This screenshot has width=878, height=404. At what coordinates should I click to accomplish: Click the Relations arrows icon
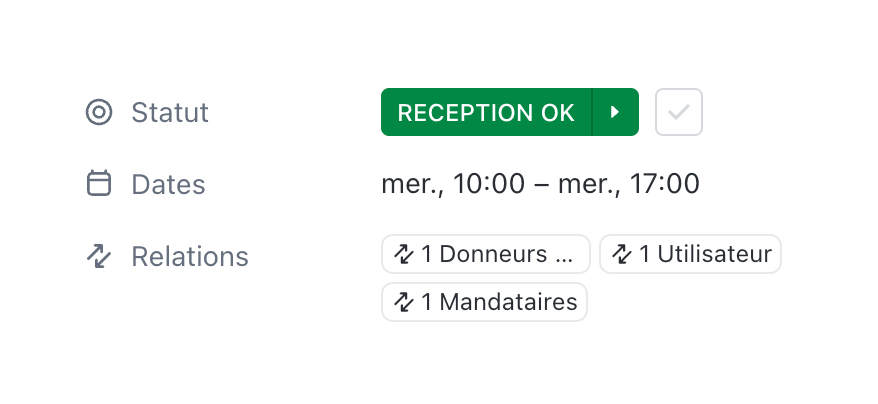tap(99, 256)
